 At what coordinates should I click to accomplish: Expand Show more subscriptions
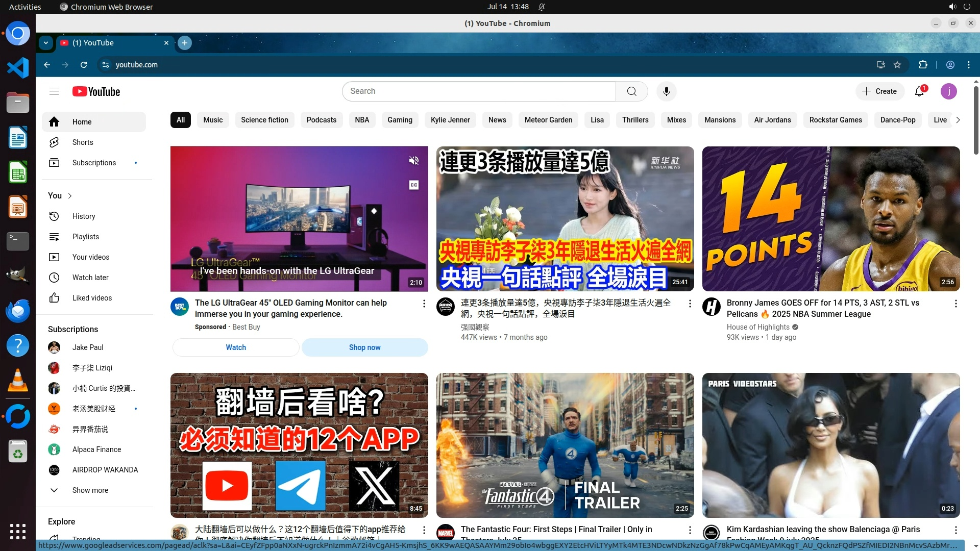pyautogui.click(x=90, y=490)
